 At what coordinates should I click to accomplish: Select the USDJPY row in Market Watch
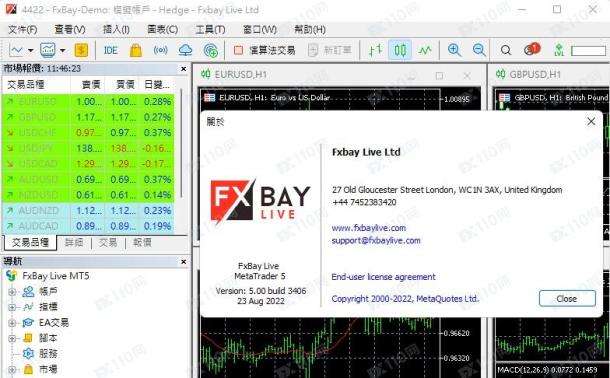click(88, 148)
